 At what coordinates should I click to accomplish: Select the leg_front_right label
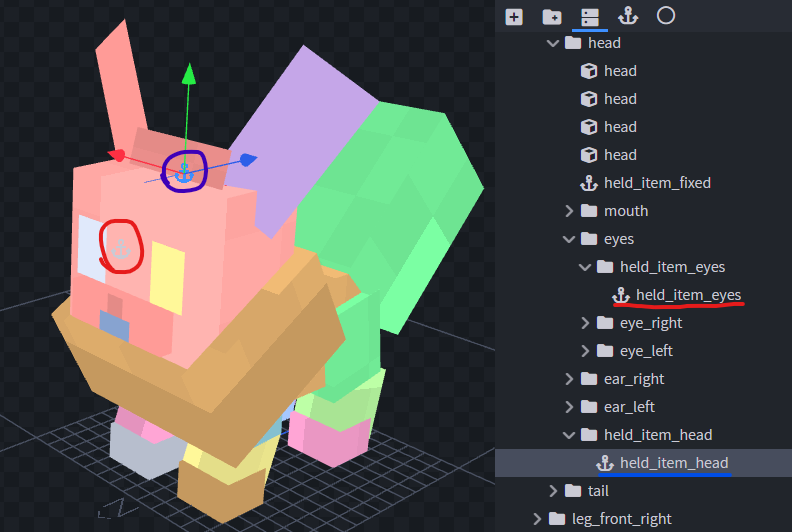coord(622,519)
